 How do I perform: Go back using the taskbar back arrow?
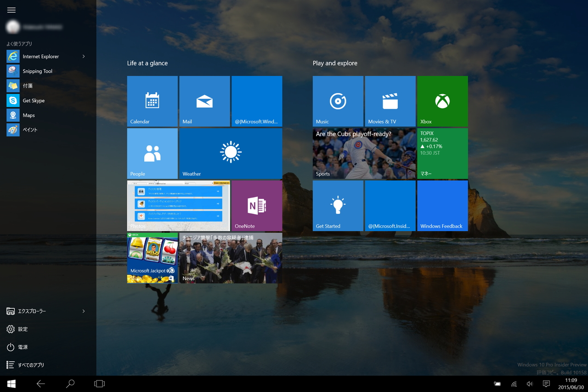tap(41, 384)
